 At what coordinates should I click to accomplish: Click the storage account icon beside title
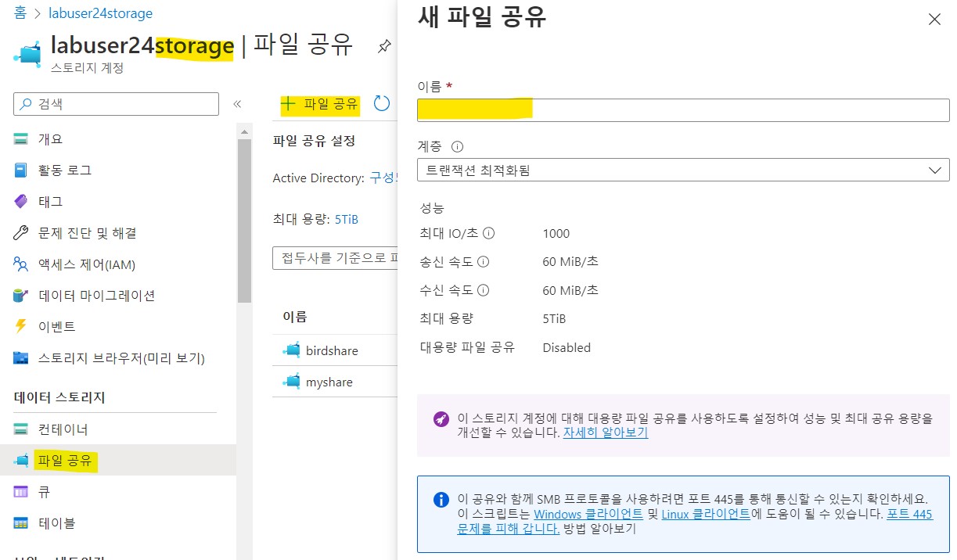28,54
